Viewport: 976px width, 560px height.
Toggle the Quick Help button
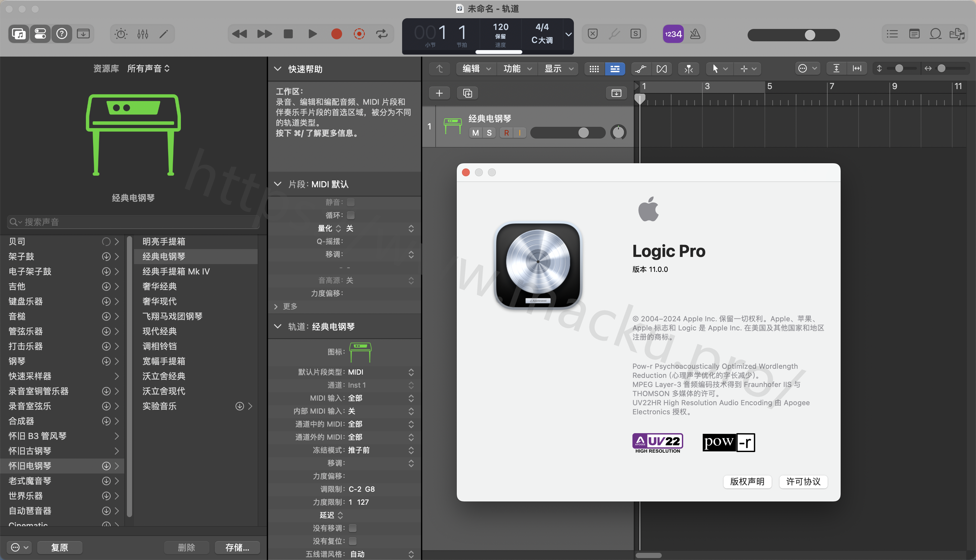point(61,34)
